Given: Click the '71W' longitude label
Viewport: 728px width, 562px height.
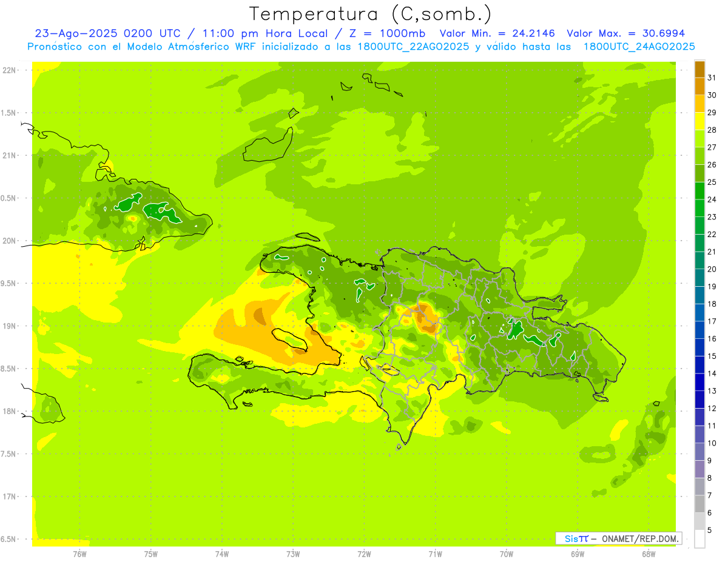Looking at the screenshot, I should pyautogui.click(x=435, y=554).
